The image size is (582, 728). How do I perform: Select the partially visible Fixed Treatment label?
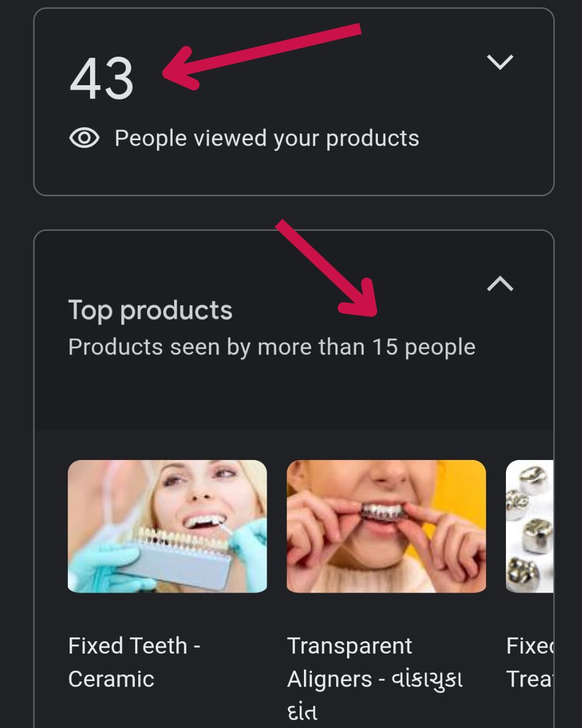coord(530,662)
